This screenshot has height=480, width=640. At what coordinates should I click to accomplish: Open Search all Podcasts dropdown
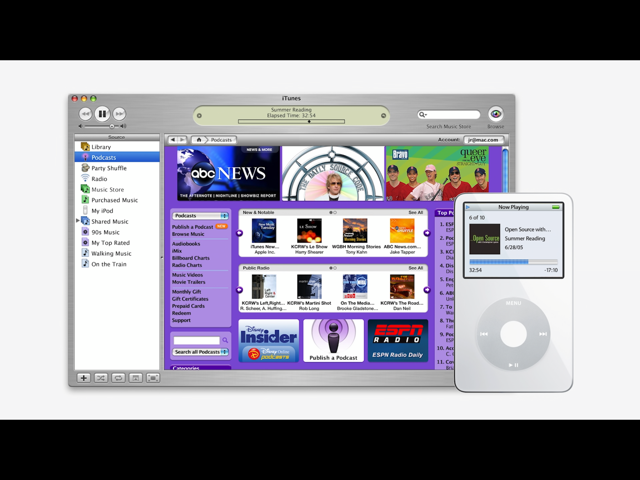coord(200,352)
